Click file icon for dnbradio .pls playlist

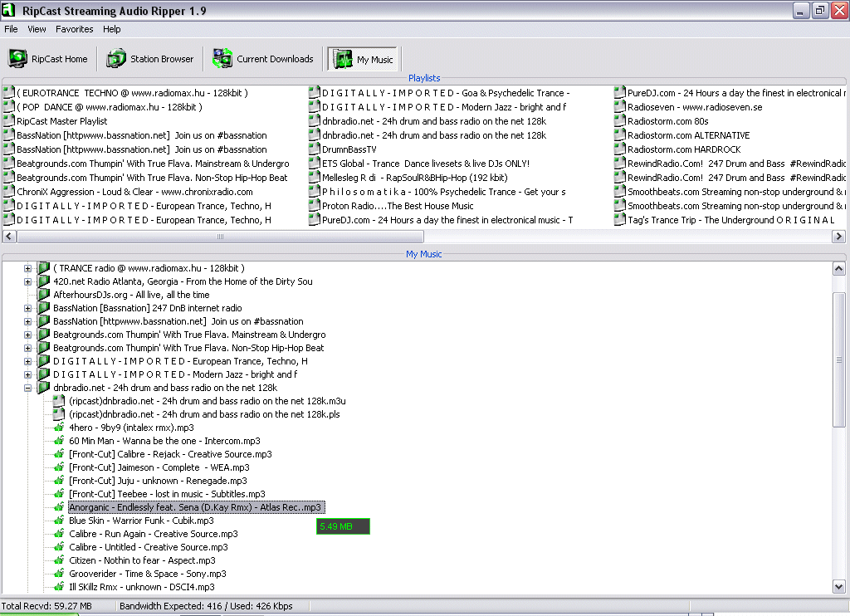coord(59,413)
